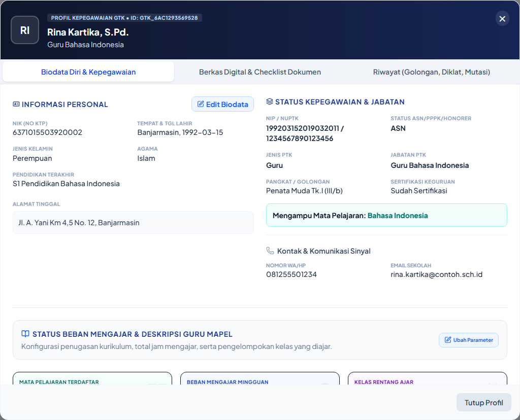The width and height of the screenshot is (520, 420).
Task: Click phone number 081255501234
Action: coord(291,274)
